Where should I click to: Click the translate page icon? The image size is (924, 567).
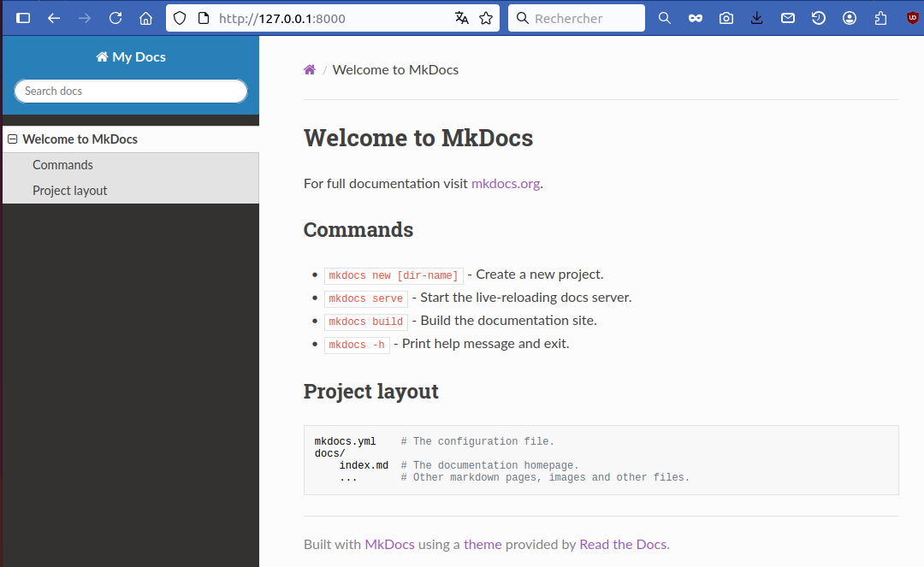[462, 18]
